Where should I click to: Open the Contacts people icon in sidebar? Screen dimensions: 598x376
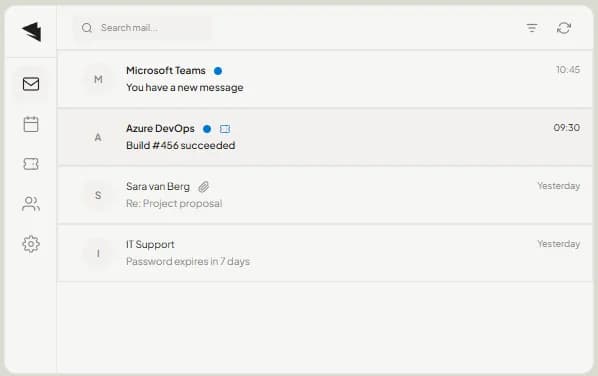point(31,204)
